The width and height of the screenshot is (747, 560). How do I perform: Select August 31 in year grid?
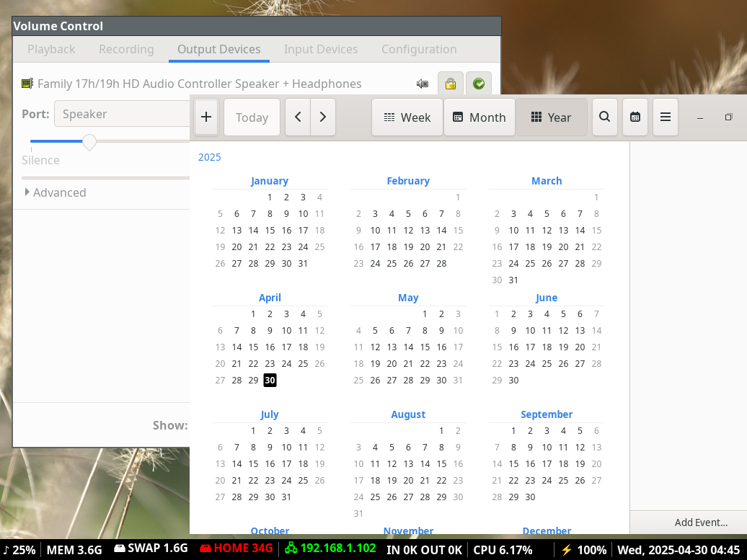[358, 514]
